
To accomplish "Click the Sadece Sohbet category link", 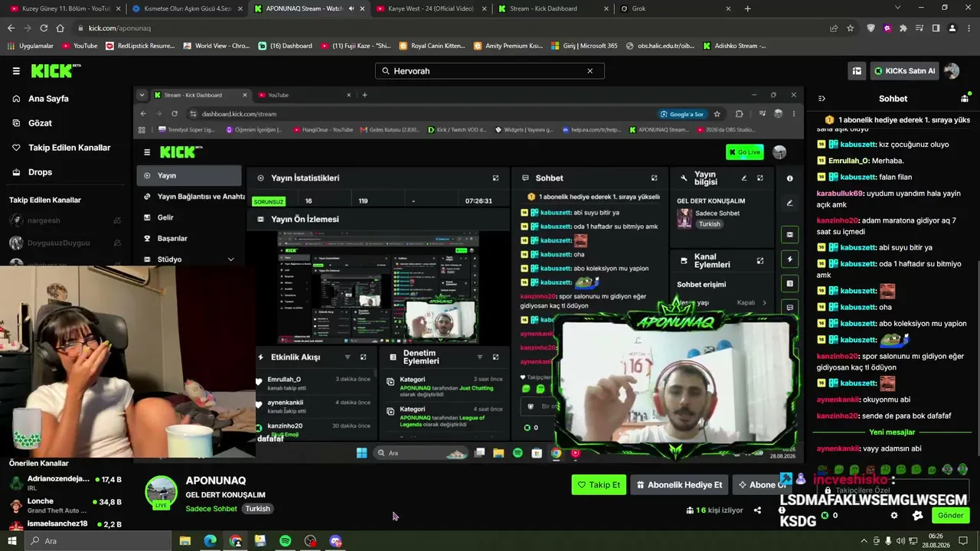I will (211, 509).
